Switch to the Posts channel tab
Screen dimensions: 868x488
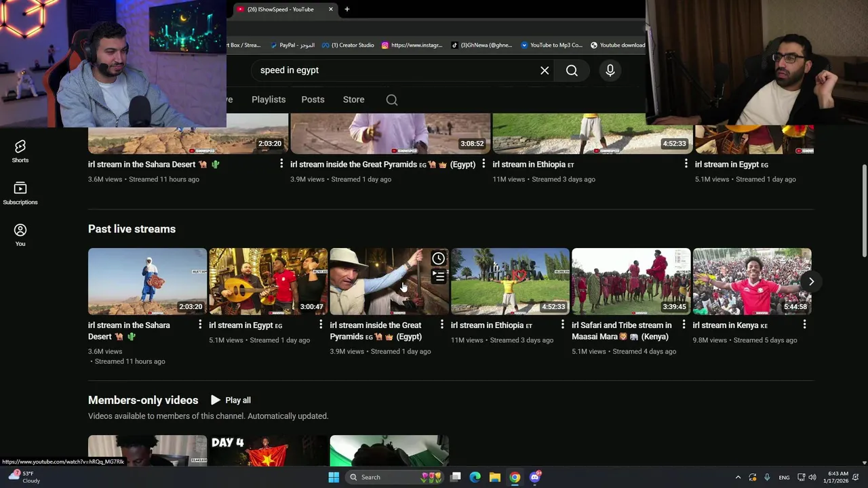[313, 100]
